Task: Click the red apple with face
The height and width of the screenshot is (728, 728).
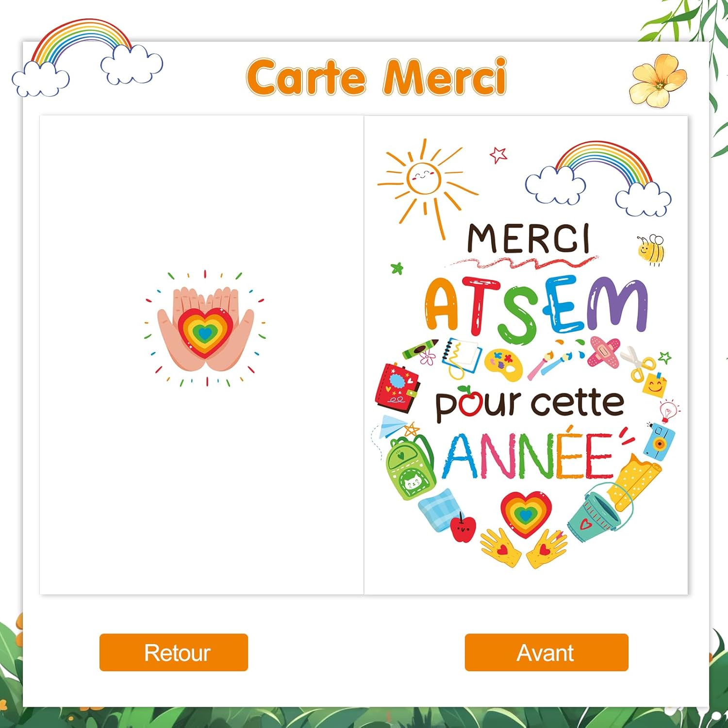Action: [463, 527]
